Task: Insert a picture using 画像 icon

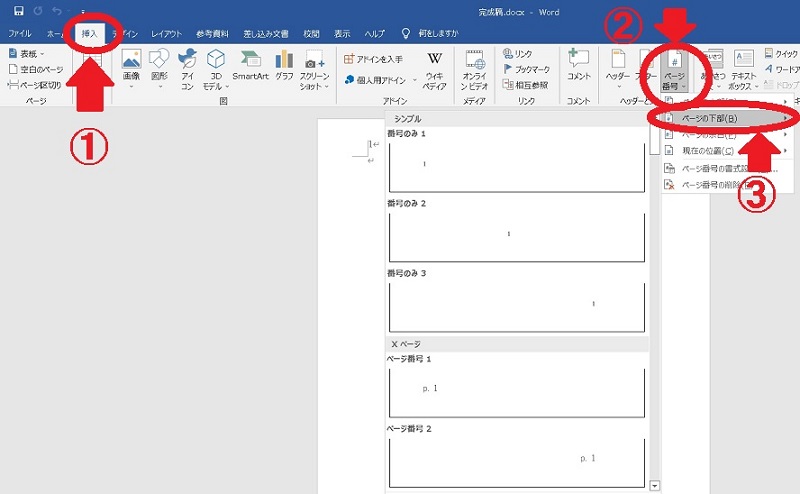Action: [131, 69]
